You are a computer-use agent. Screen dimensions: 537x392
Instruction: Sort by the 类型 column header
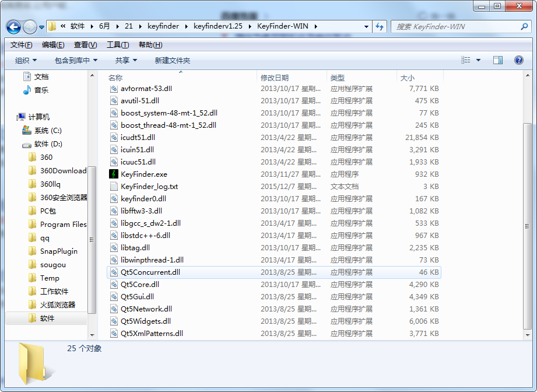click(x=338, y=78)
